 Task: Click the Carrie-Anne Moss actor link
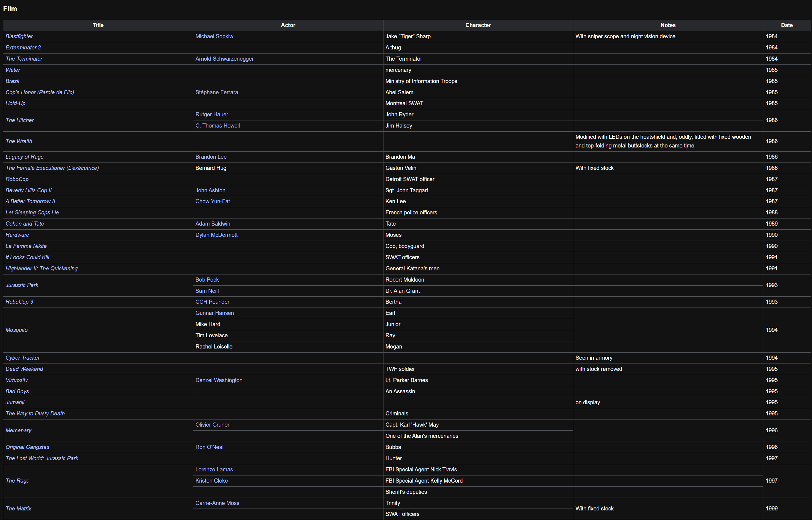coord(217,503)
